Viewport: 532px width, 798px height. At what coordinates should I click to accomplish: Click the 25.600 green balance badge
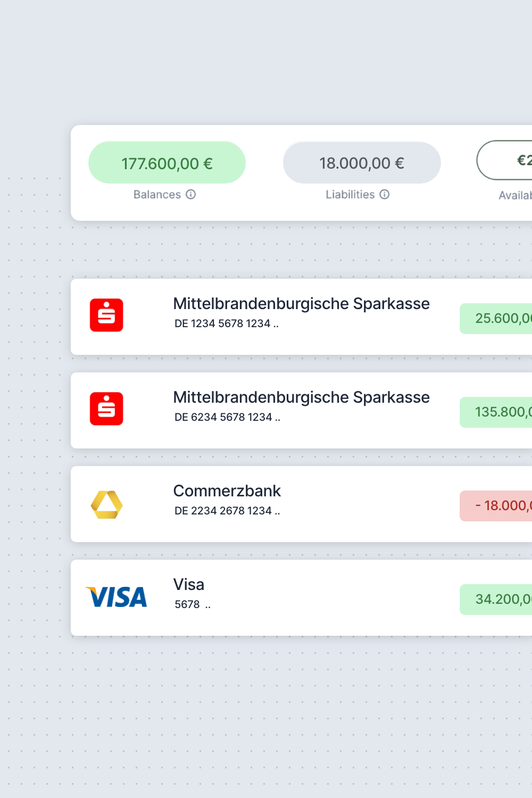pos(496,318)
